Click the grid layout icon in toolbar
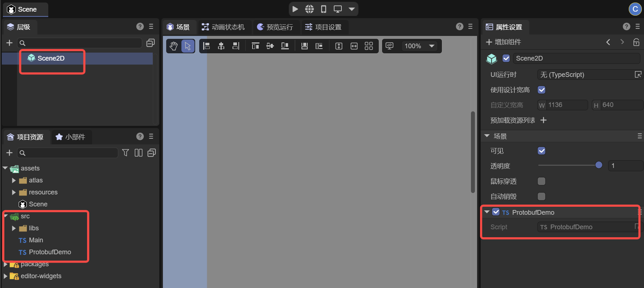The height and width of the screenshot is (288, 644). (x=369, y=46)
